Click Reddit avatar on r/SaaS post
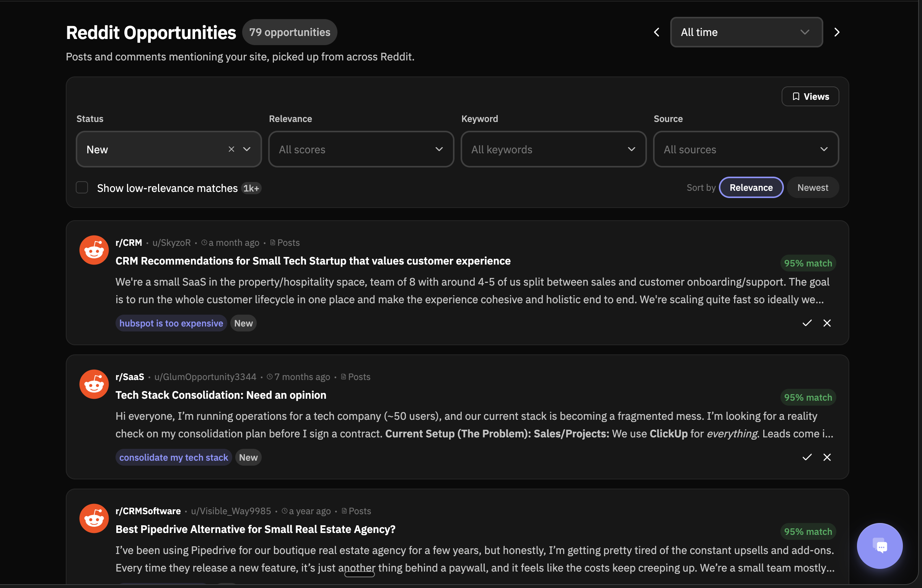The height and width of the screenshot is (588, 922). [x=94, y=384]
